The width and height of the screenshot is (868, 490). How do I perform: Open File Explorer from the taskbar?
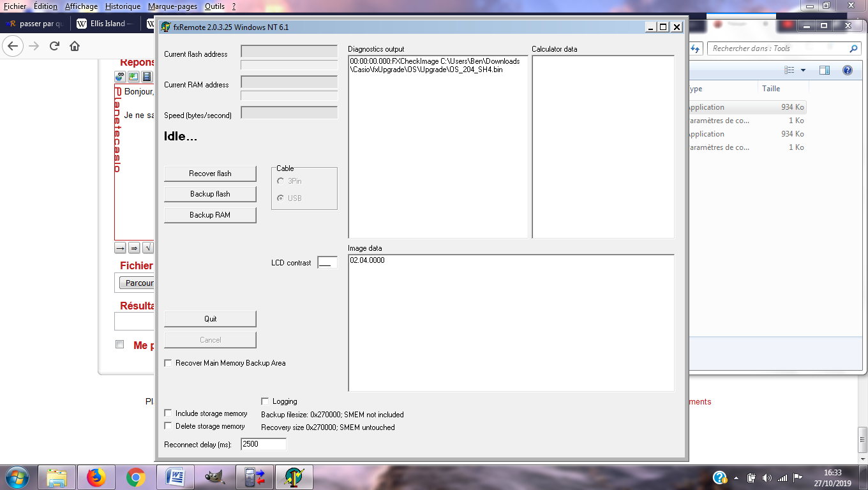pos(57,477)
